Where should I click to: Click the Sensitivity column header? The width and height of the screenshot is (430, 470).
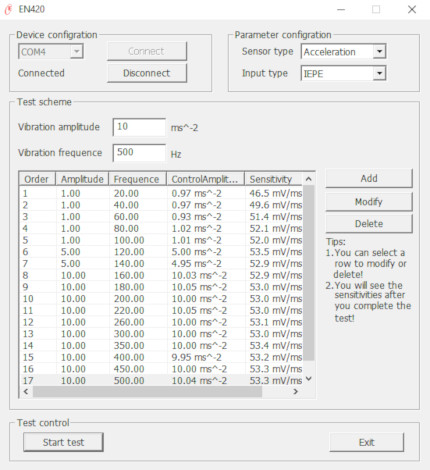273,179
